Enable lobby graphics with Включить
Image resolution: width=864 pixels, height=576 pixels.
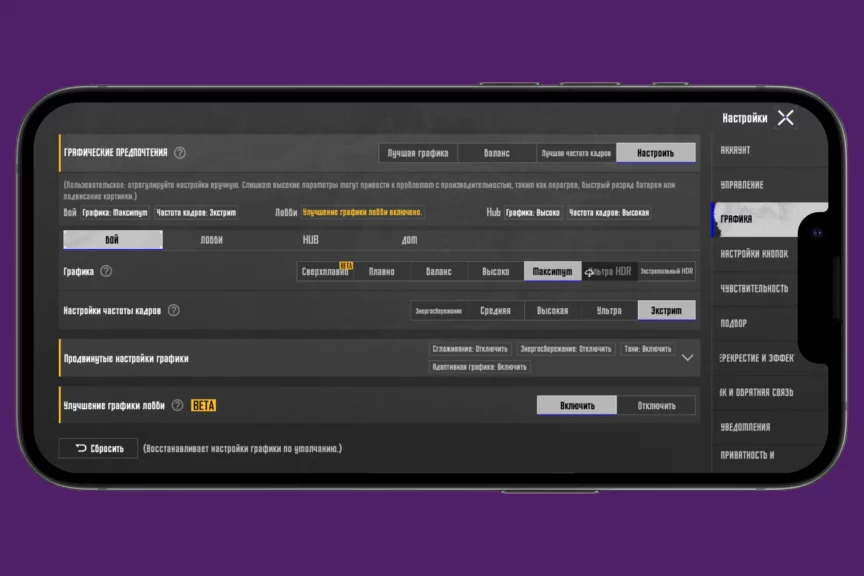pos(576,405)
